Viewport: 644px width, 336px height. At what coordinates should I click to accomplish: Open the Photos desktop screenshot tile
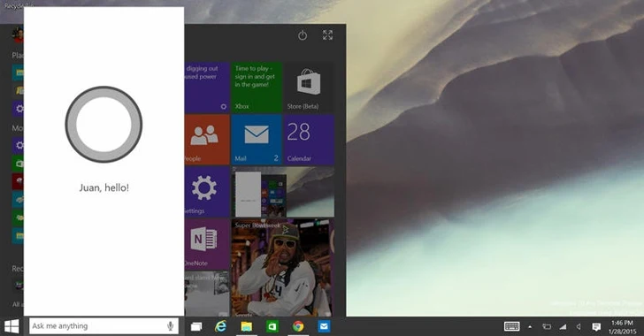coord(283,192)
